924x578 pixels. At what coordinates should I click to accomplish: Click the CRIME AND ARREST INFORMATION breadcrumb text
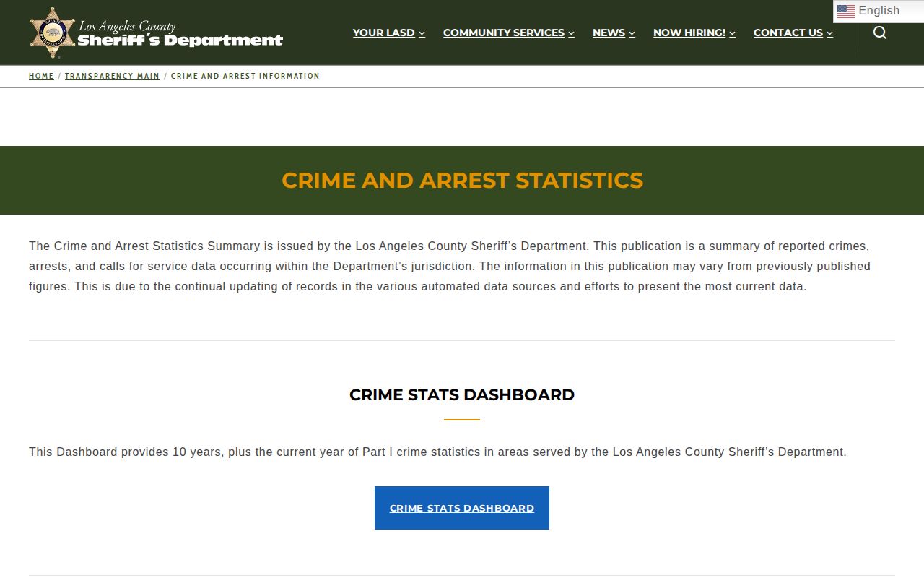click(x=245, y=76)
